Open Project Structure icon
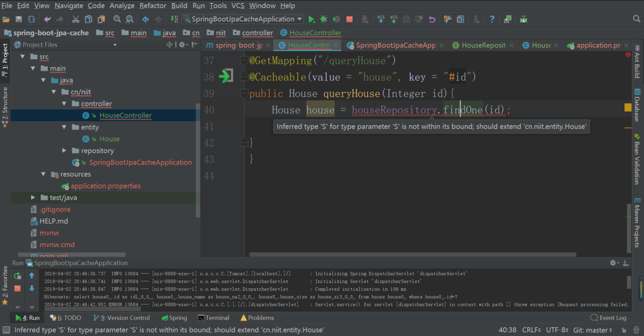Viewport: 644px width, 336px height. pos(461,19)
